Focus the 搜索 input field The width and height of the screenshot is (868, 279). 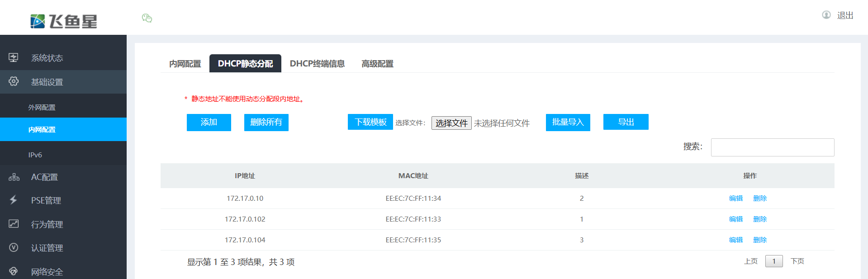[x=772, y=147]
